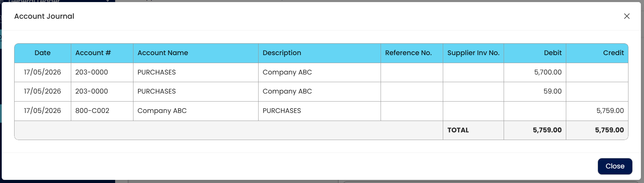Click the Date column header
Screen dimensions: 644x183
click(43, 53)
